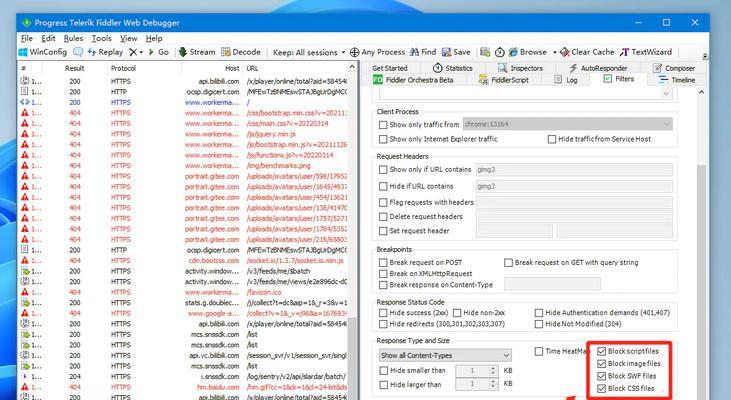Enable Show only if URL contains
The height and width of the screenshot is (400, 731).
point(383,170)
